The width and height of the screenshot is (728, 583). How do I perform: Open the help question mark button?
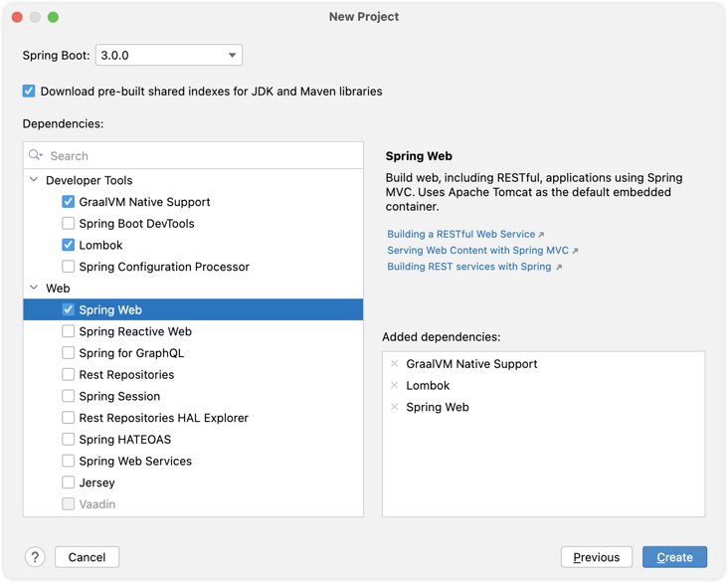click(35, 557)
